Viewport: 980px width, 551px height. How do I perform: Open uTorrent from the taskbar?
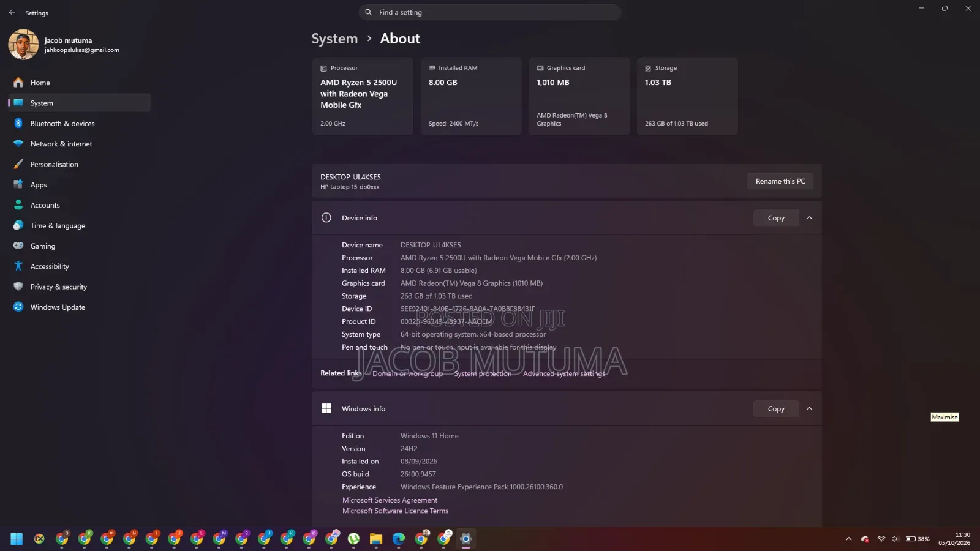click(x=353, y=539)
